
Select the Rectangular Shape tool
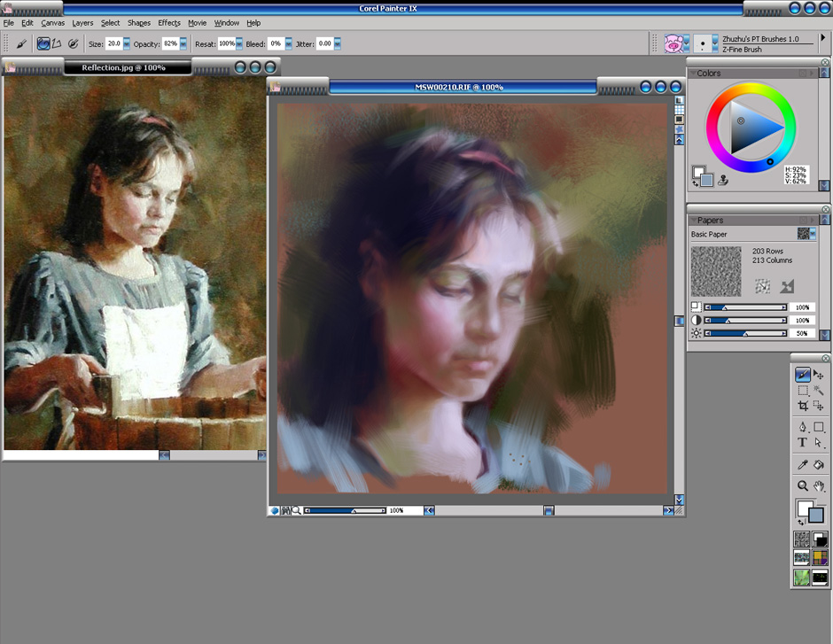tap(819, 427)
